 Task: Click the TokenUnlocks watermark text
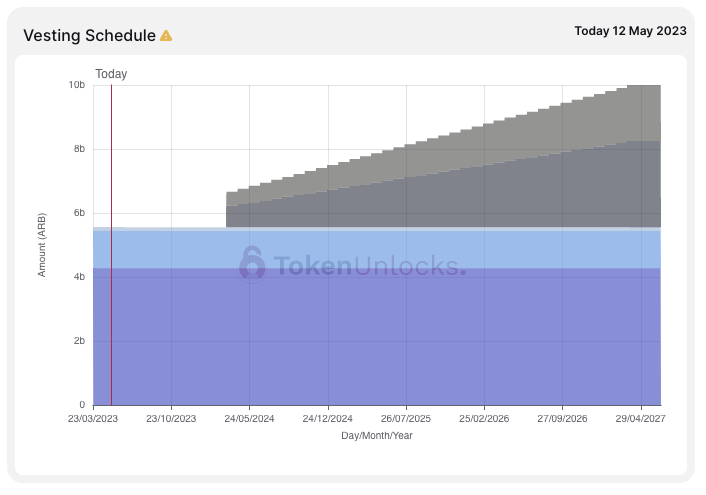click(x=370, y=265)
